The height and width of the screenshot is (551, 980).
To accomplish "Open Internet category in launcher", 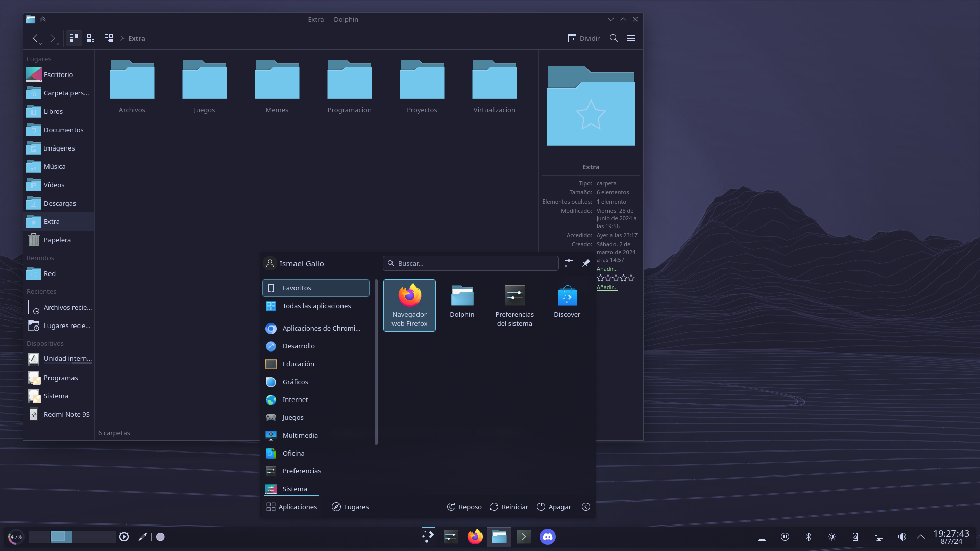I will (316, 399).
